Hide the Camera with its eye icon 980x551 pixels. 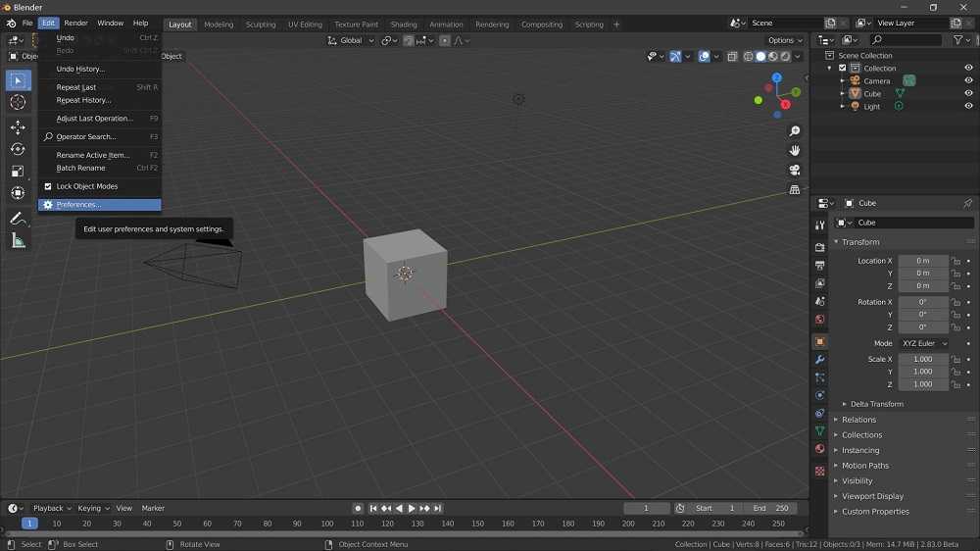(968, 80)
